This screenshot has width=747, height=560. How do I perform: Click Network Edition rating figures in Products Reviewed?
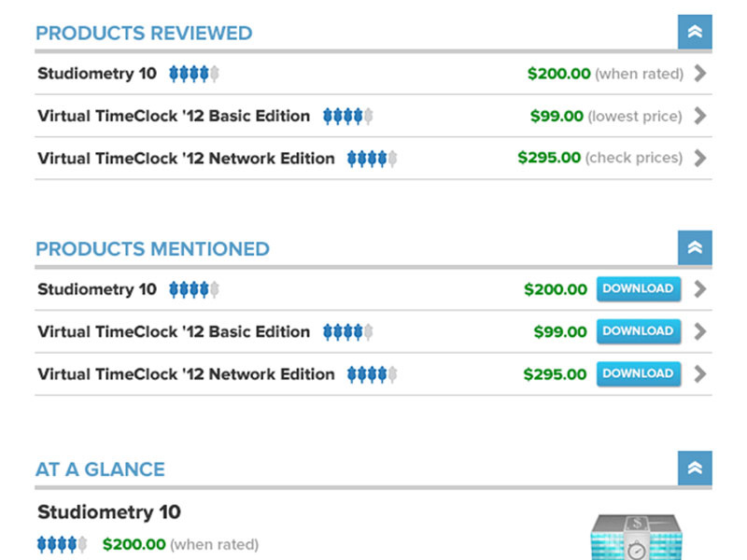[372, 158]
